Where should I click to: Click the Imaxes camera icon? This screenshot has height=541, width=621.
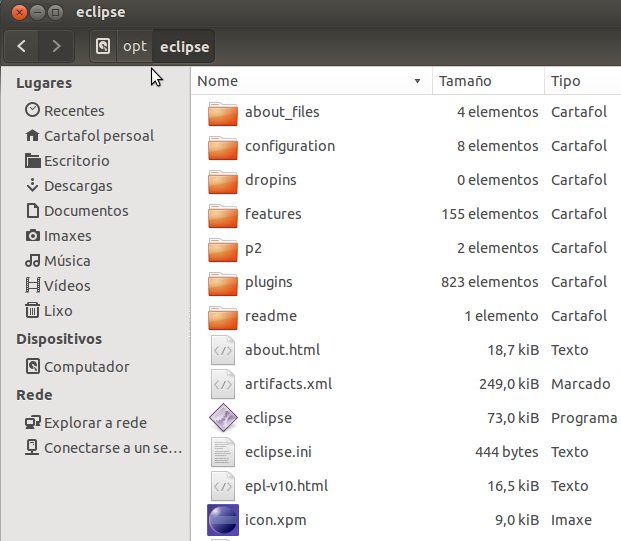click(x=32, y=236)
